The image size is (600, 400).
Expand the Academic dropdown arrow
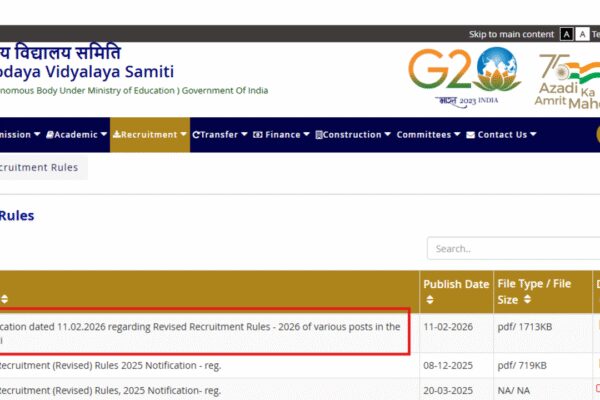pyautogui.click(x=104, y=134)
